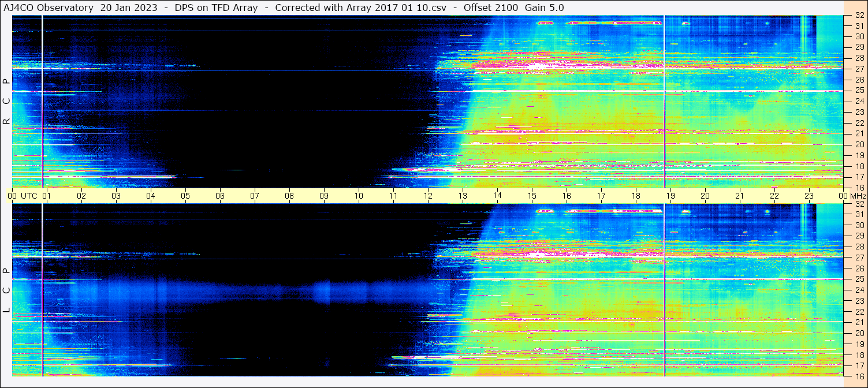Viewport: 868px width, 388px height.
Task: Click the 'AJ4CO Observatory' title text
Action: [x=50, y=8]
